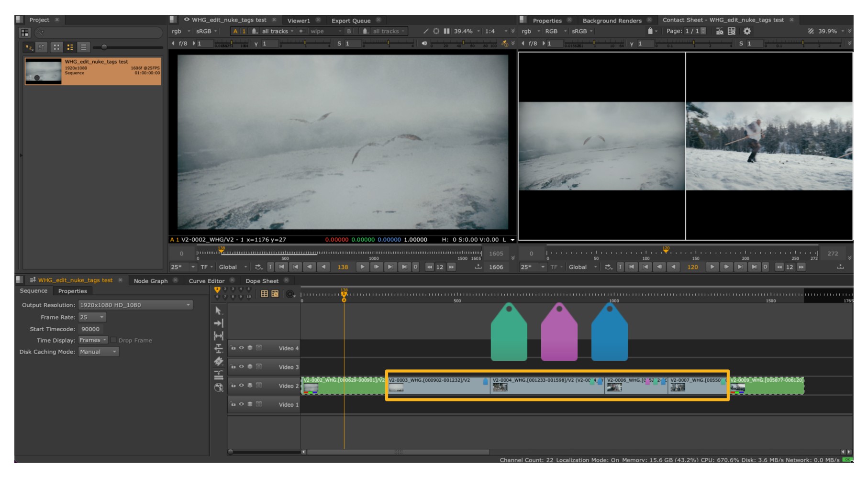Click the magnifier search icon in the Project panel
The width and height of the screenshot is (868, 478).
tap(38, 33)
